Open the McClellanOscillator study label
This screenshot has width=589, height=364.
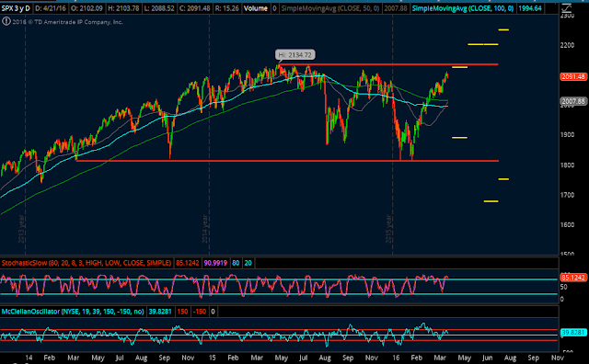pyautogui.click(x=73, y=312)
